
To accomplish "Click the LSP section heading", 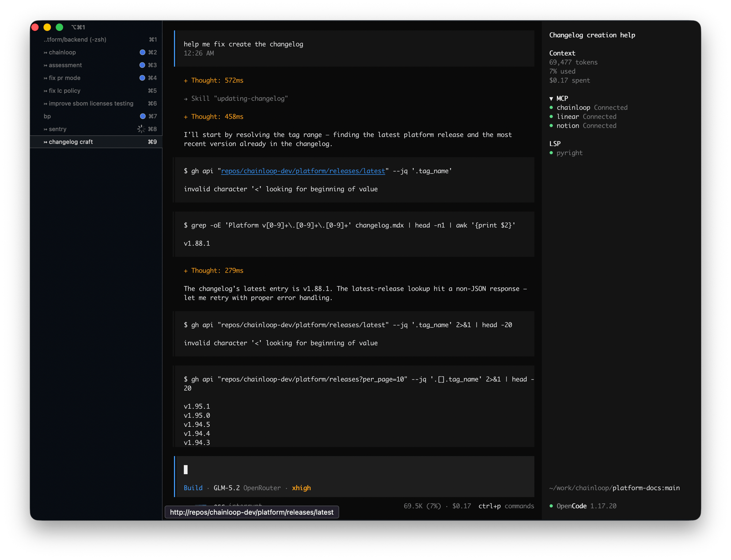I will (x=555, y=144).
